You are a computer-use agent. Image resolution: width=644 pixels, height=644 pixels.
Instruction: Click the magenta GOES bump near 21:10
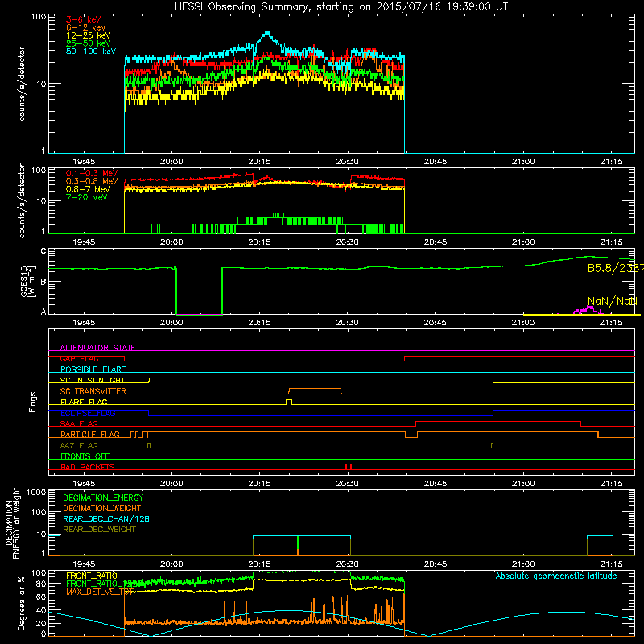[589, 310]
